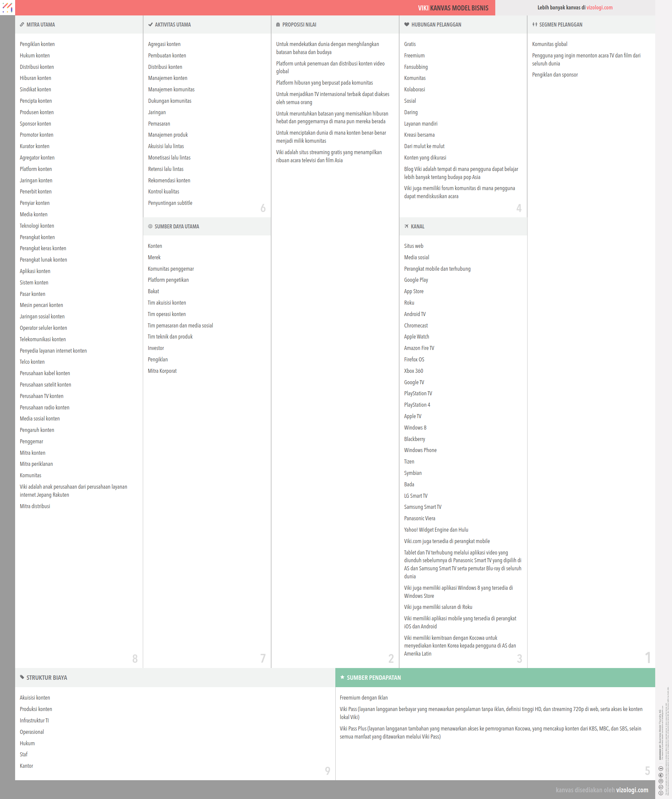The height and width of the screenshot is (799, 672).
Task: Click the Vizologi logo icon
Action: (x=7, y=7)
